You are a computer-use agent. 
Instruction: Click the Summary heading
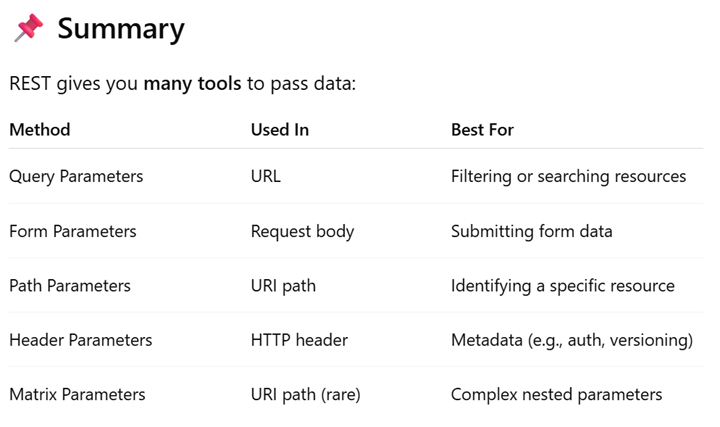pos(121,29)
